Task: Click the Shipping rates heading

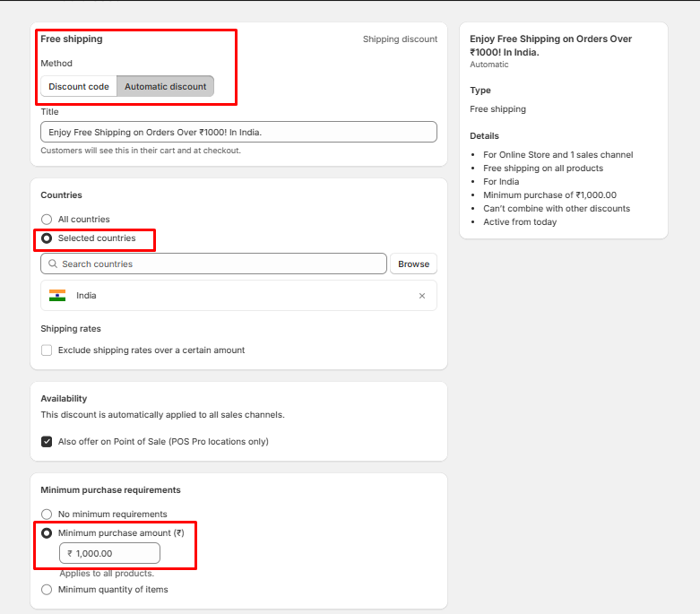Action: coord(71,329)
